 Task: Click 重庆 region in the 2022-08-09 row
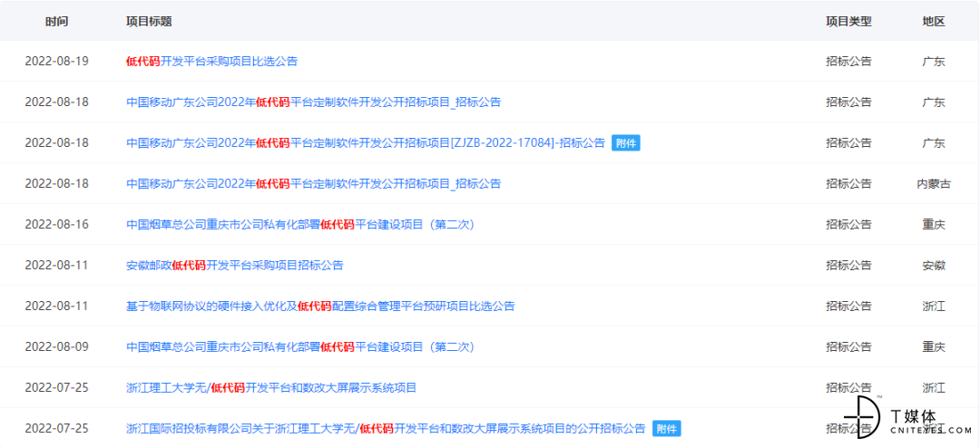tap(934, 346)
